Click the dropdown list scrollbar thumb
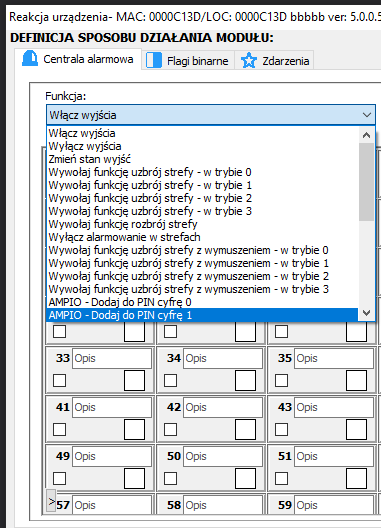Viewport: 381px width, 528px height. (366, 182)
